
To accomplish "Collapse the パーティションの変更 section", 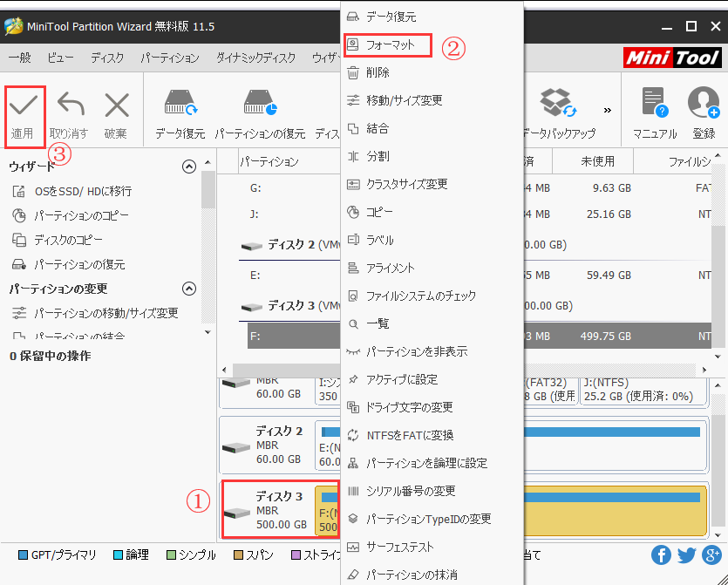I will click(188, 289).
